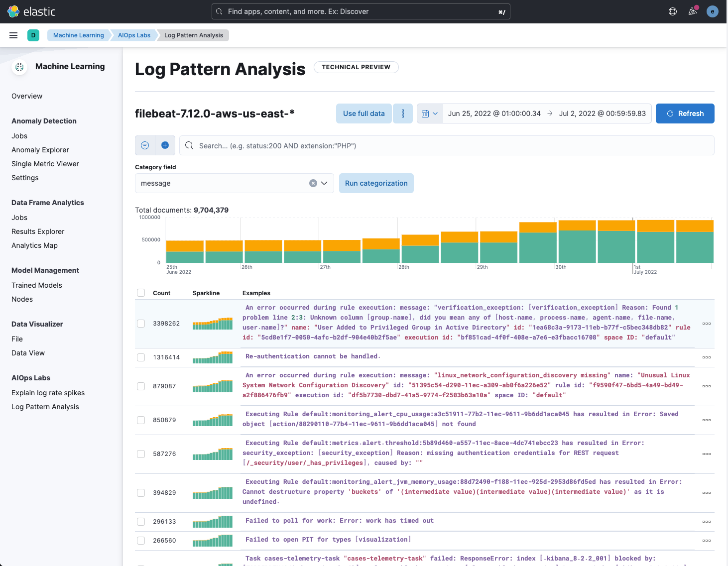Viewport: 728px width, 566px height.
Task: Open Anomaly Explorer in sidebar
Action: (40, 150)
